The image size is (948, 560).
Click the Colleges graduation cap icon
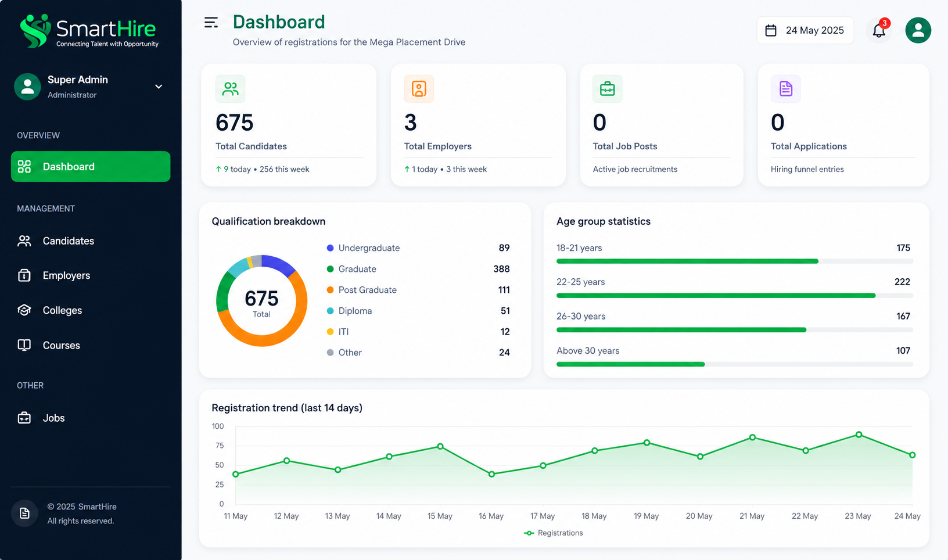24,310
